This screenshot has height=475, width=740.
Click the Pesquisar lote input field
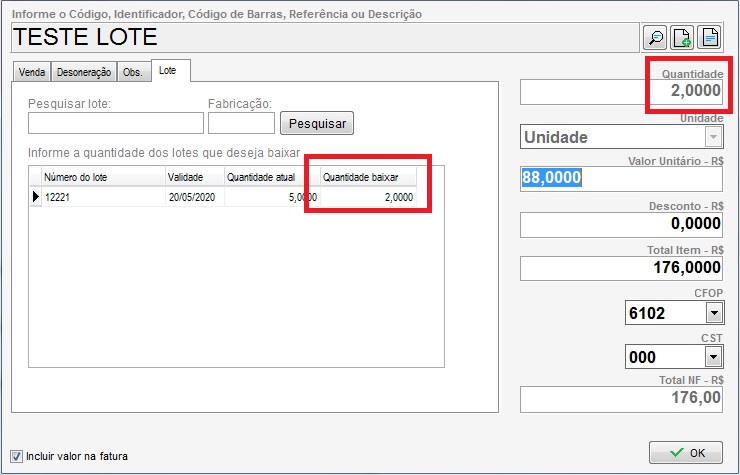point(115,123)
